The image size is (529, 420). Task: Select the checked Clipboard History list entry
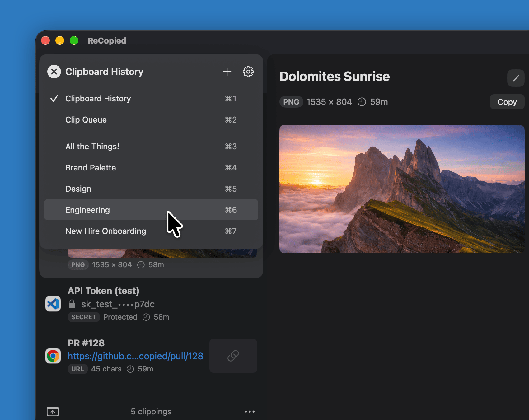pos(151,99)
